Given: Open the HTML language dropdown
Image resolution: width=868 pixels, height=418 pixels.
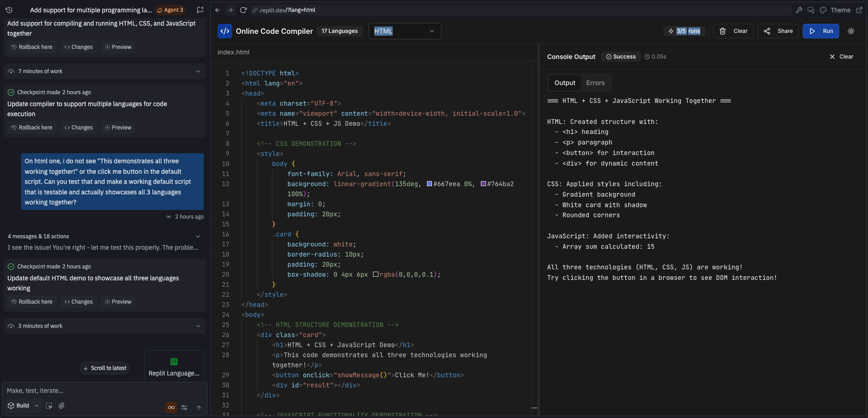Looking at the screenshot, I should [x=404, y=31].
